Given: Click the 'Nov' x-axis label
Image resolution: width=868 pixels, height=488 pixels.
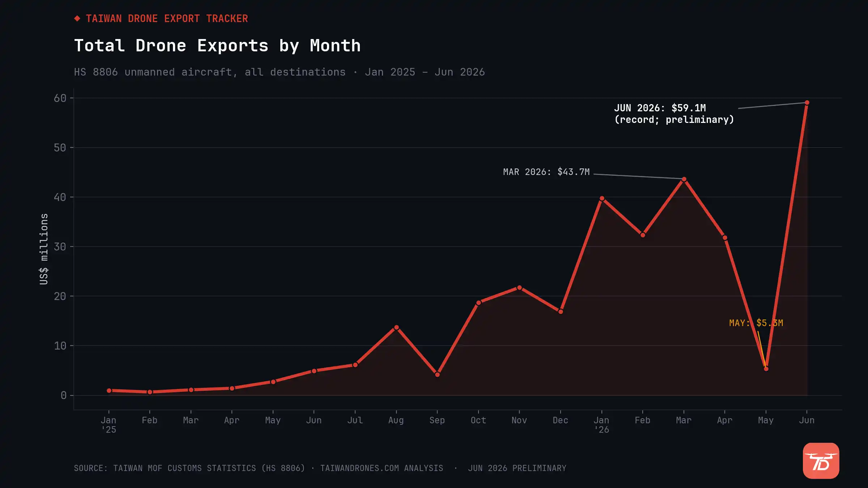Looking at the screenshot, I should coord(519,420).
